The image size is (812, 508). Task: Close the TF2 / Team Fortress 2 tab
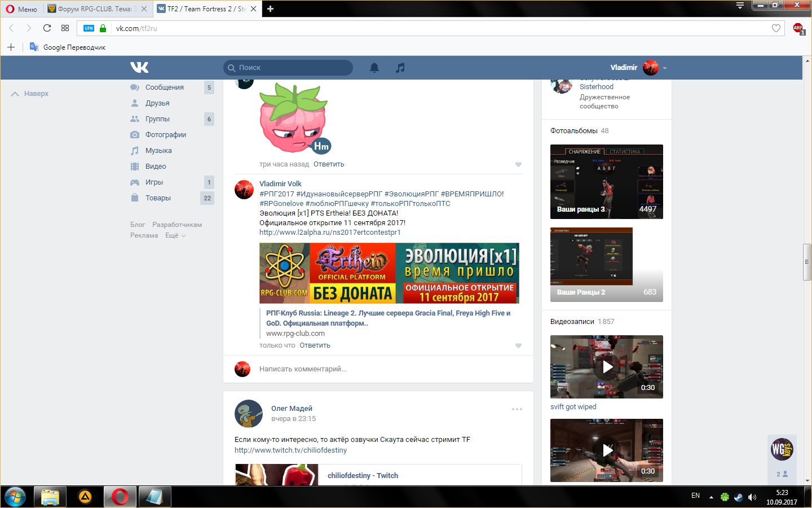pyautogui.click(x=254, y=9)
